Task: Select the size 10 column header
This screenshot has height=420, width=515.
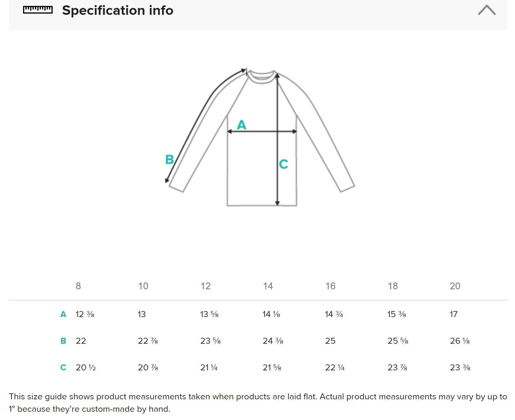Action: 143,286
